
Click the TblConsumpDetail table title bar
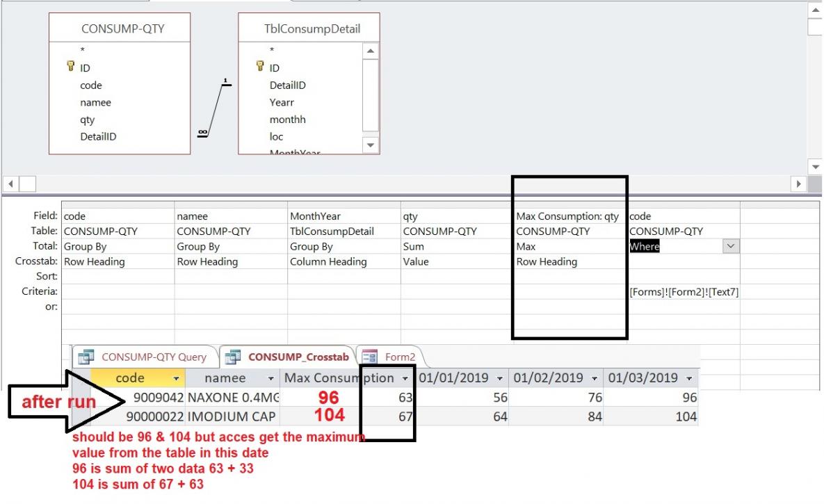(x=309, y=29)
